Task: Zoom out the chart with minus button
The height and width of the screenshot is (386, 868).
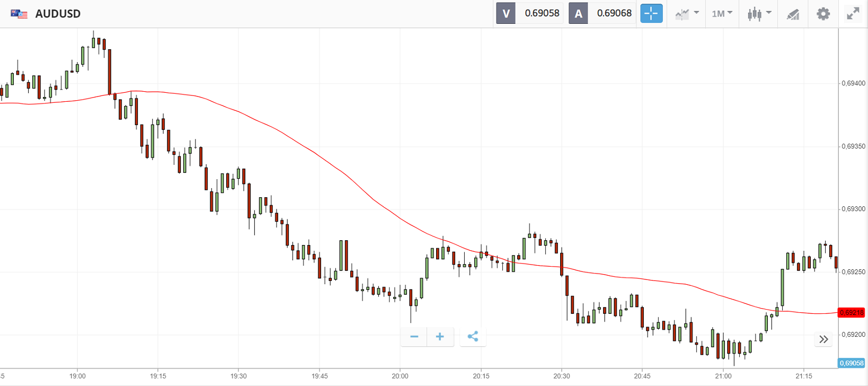Action: (414, 337)
